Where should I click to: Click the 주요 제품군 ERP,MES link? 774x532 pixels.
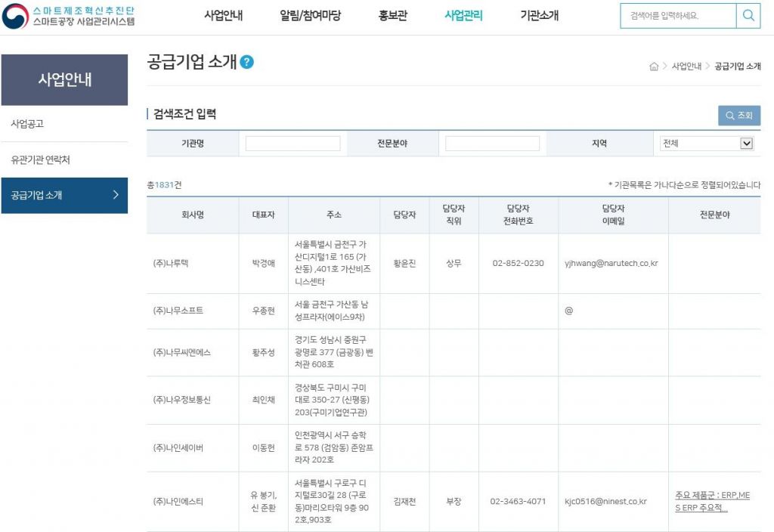tap(712, 502)
